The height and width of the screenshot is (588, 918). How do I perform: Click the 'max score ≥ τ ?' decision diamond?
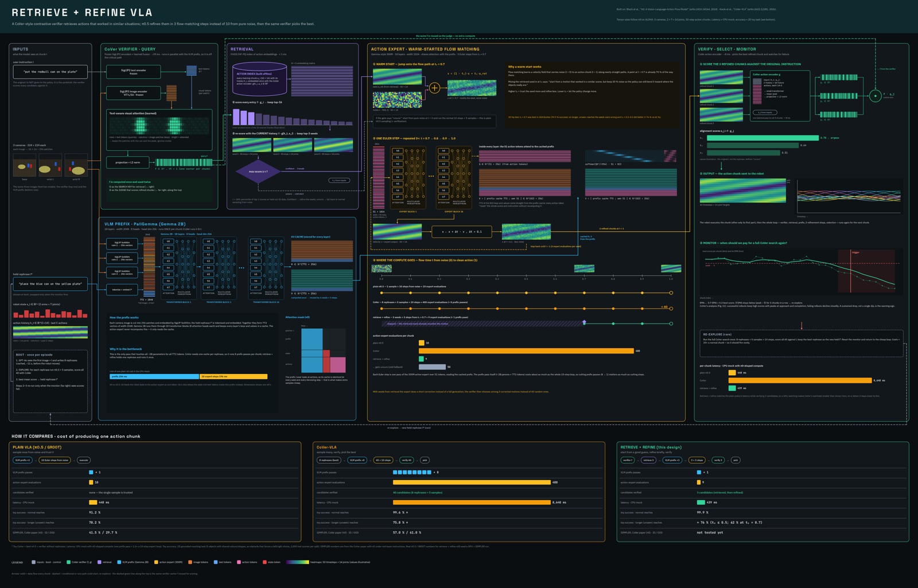(x=258, y=172)
